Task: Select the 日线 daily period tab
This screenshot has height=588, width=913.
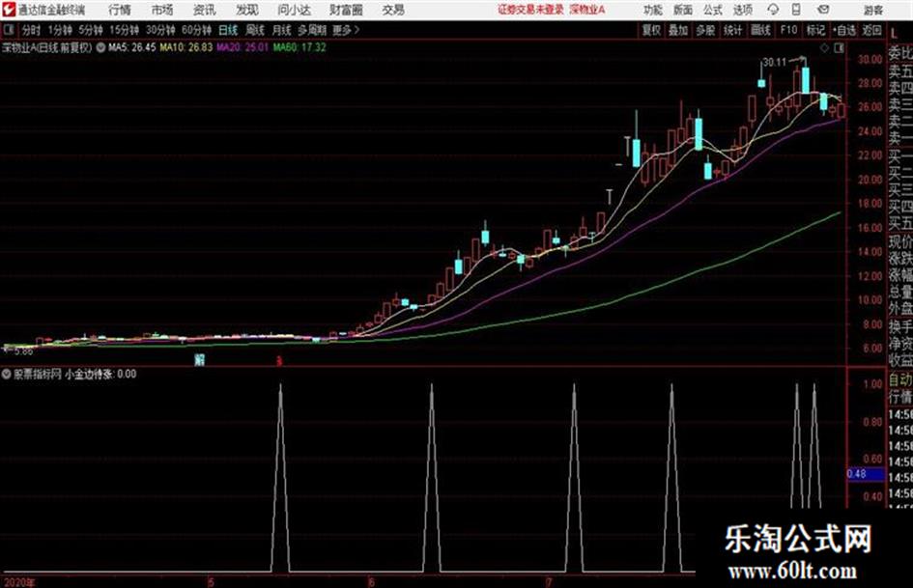Action: coord(228,30)
